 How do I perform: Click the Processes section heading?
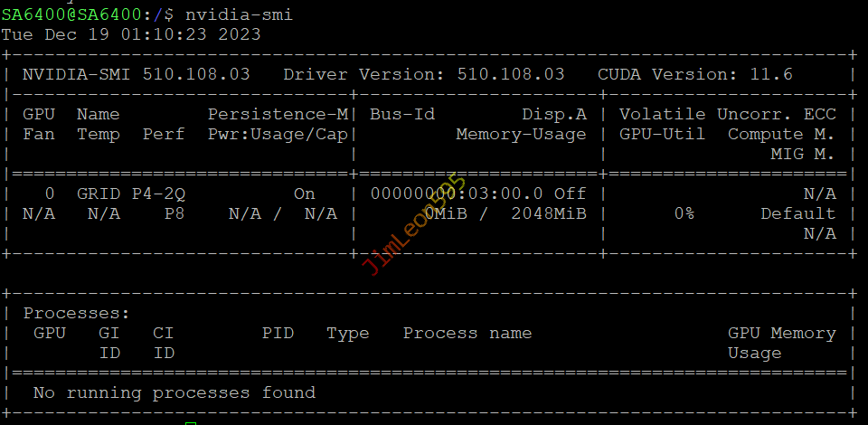[76, 313]
